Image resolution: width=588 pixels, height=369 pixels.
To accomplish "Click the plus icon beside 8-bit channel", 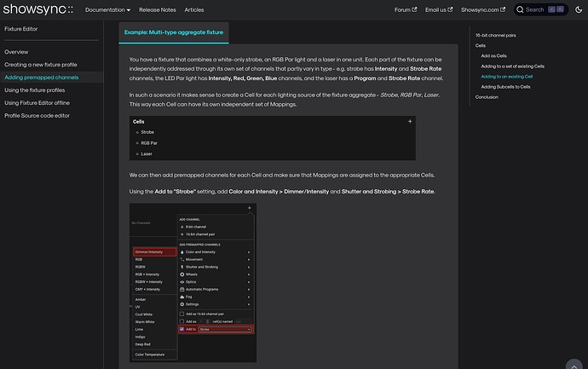I will click(182, 227).
